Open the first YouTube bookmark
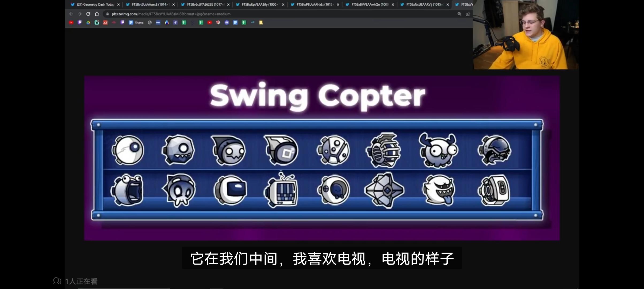Viewport: 644px width, 289px height. coord(71,22)
